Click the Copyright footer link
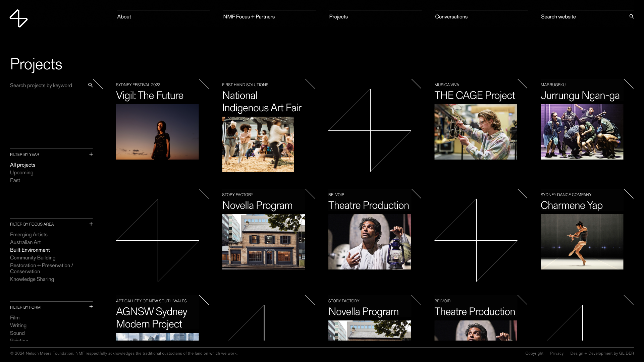This screenshot has height=362, width=644. point(534,353)
